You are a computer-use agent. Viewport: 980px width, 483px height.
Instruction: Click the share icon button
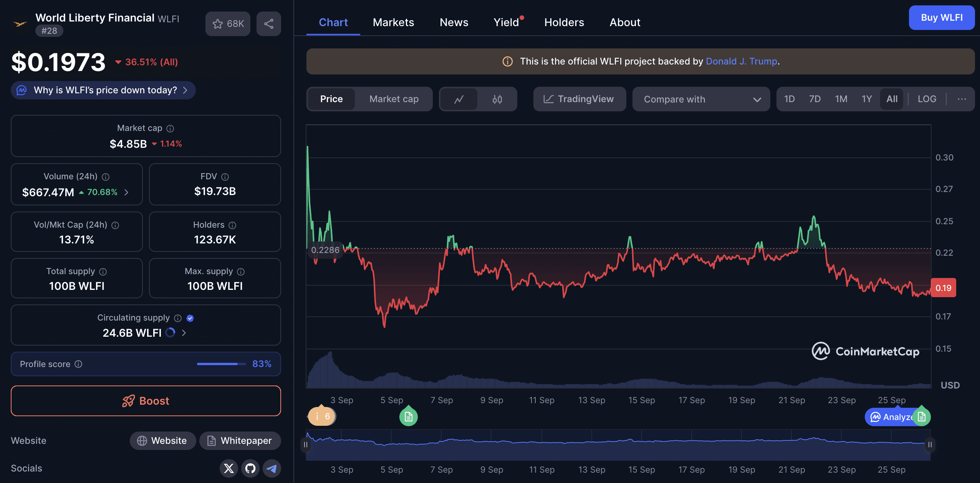point(269,24)
